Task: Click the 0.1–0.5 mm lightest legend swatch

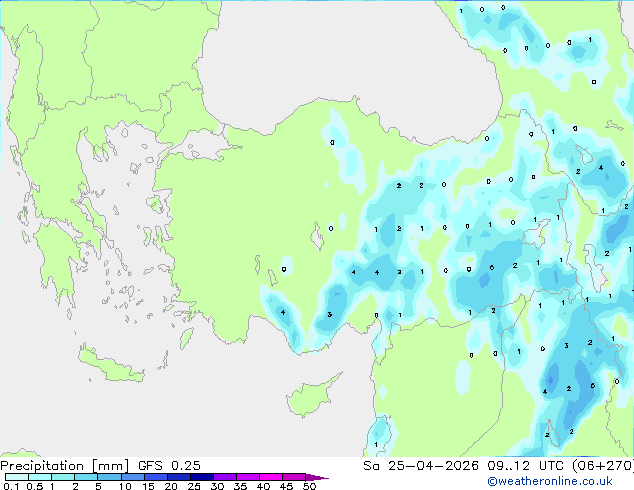Action: coord(17,477)
